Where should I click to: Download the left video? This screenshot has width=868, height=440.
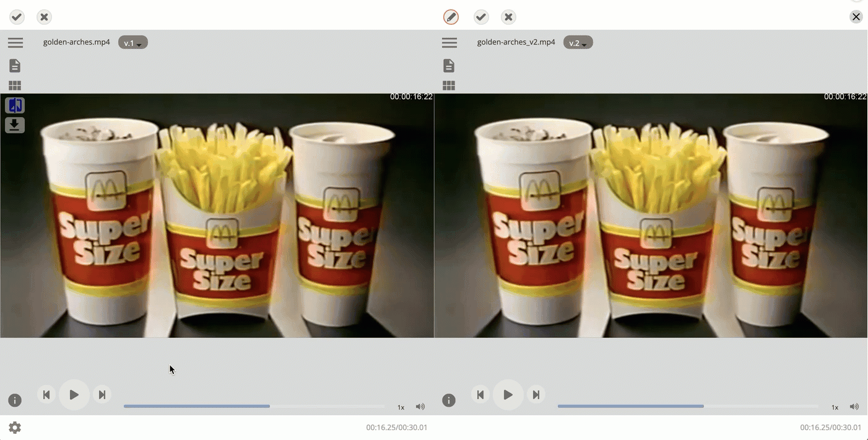15,125
